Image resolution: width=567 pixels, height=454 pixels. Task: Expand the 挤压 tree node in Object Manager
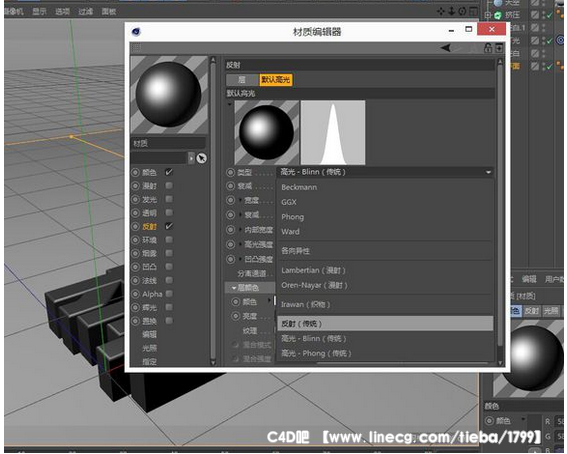coord(488,15)
